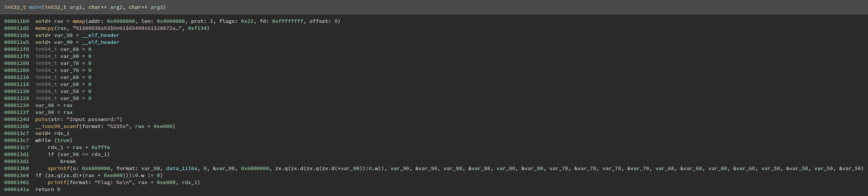868x196 pixels.
Task: Click the __elf_header assigned to var_90
Action: click(101, 42)
